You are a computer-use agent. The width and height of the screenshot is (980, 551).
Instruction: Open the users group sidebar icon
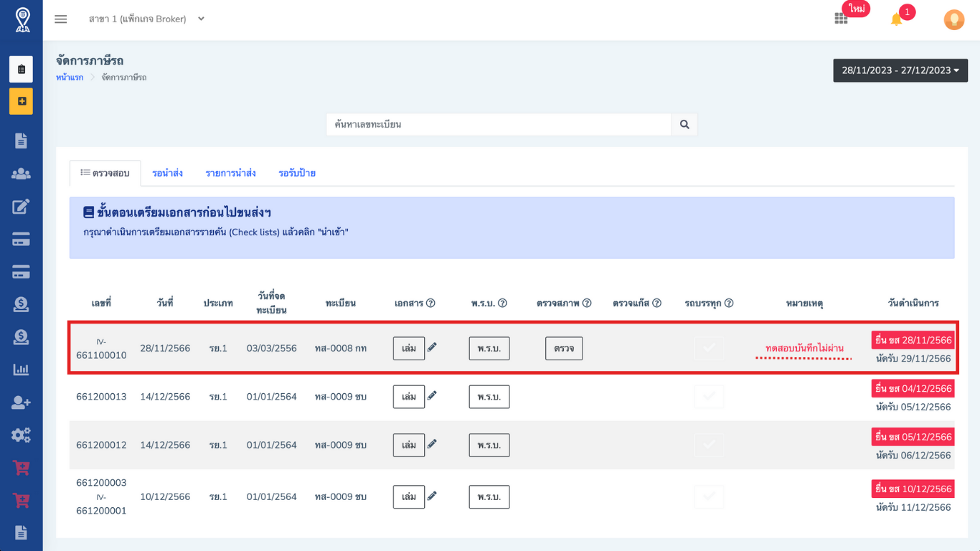tap(21, 174)
